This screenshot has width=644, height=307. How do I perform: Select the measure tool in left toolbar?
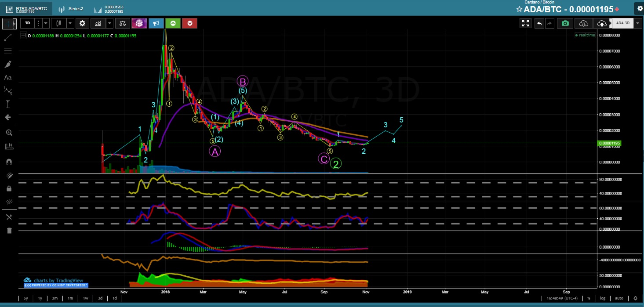point(9,147)
